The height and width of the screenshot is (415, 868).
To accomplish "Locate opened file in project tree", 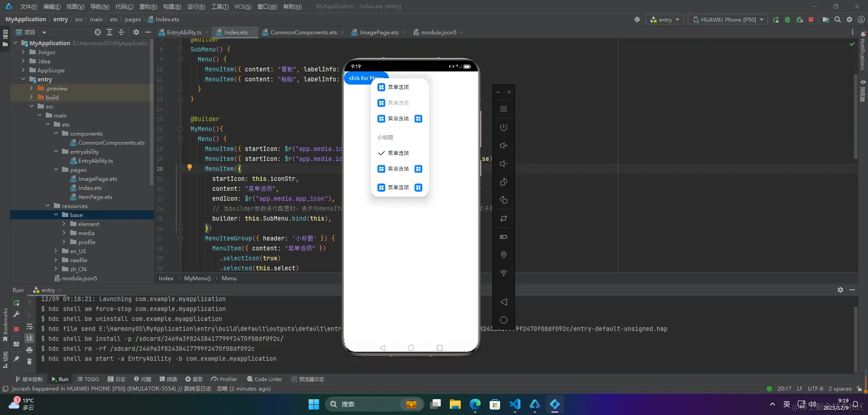I will (x=98, y=33).
